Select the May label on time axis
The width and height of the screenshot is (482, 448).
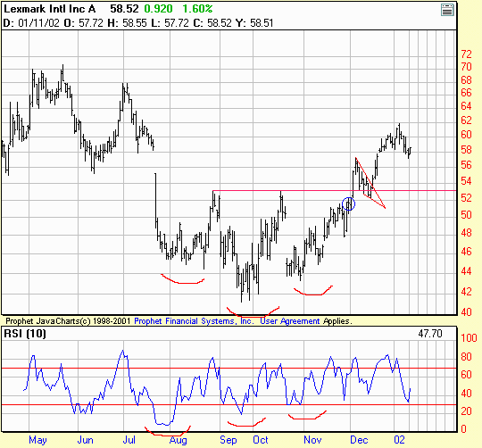[x=37, y=440]
